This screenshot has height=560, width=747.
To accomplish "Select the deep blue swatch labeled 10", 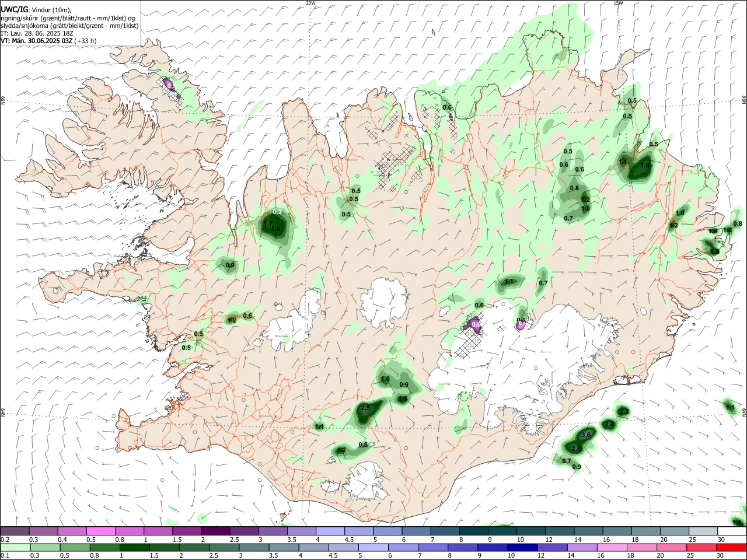I will (x=521, y=548).
